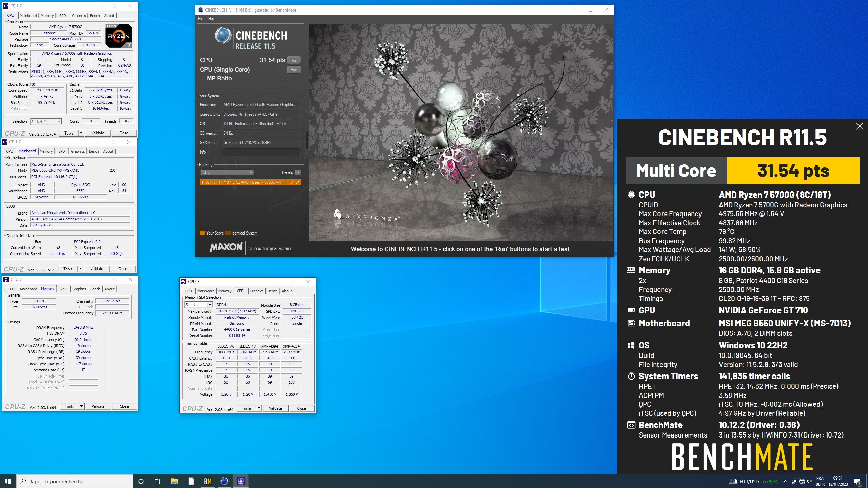This screenshot has height=488, width=868.
Task: Click the Your Score orange legend swatch
Action: pos(202,233)
